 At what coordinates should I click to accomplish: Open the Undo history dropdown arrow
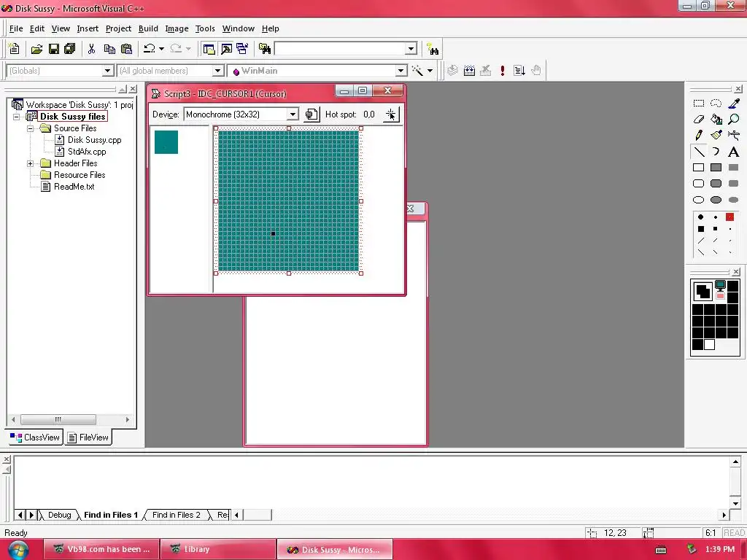point(161,49)
